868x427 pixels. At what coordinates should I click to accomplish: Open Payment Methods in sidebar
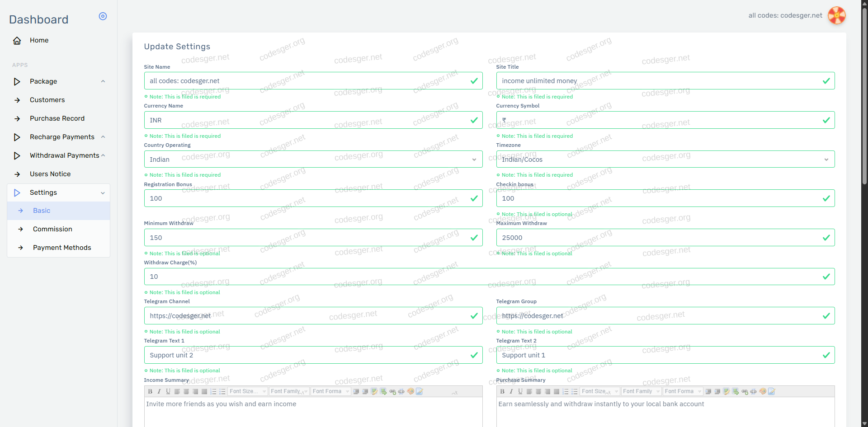tap(62, 248)
